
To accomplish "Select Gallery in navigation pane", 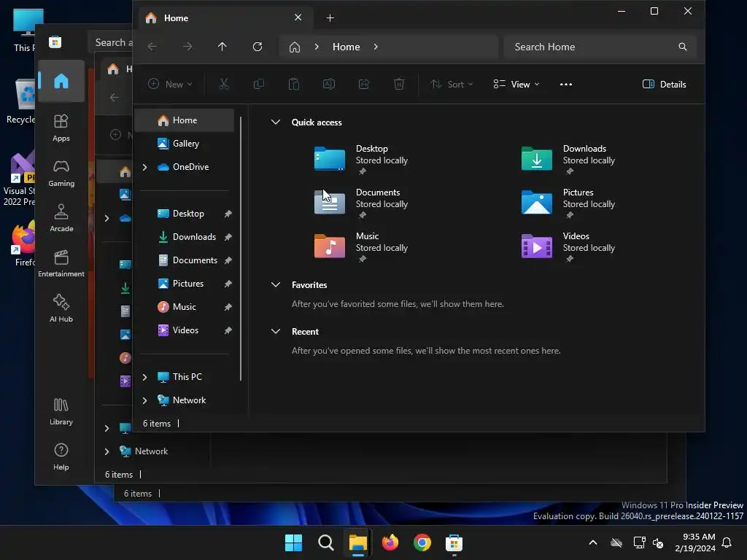I will [185, 144].
